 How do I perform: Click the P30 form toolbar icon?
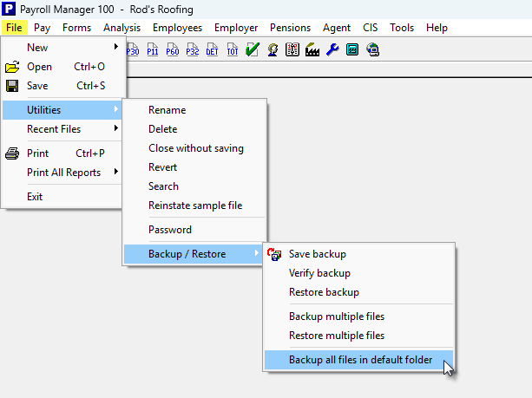pos(133,49)
